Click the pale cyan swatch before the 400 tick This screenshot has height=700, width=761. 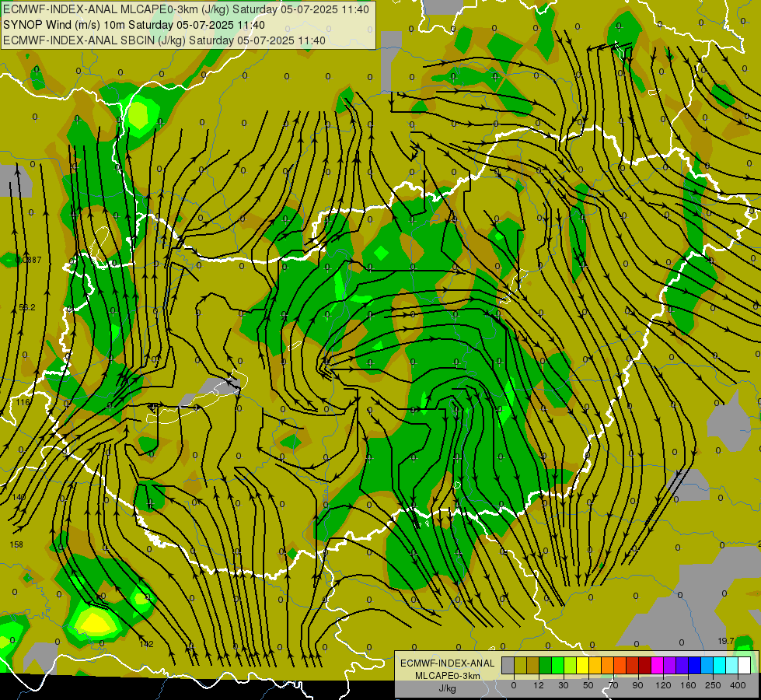(x=732, y=665)
